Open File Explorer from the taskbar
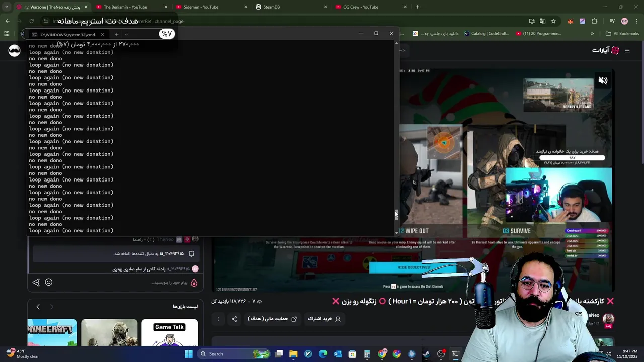 (x=293, y=354)
